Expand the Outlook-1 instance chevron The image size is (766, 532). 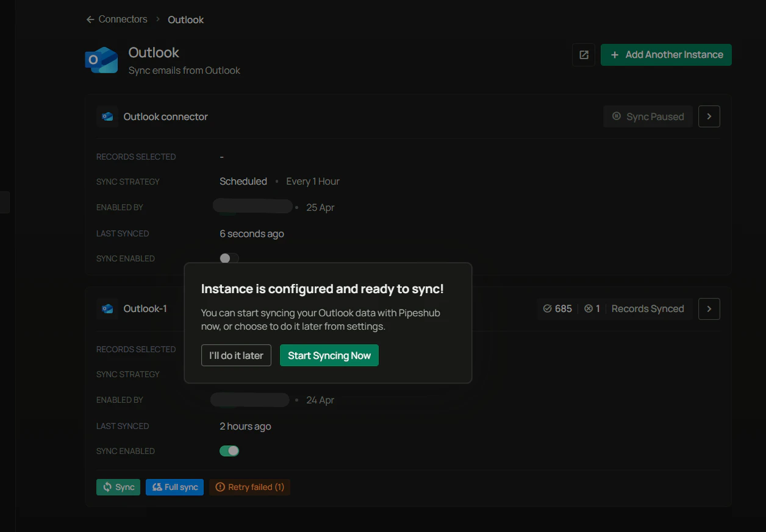click(709, 309)
